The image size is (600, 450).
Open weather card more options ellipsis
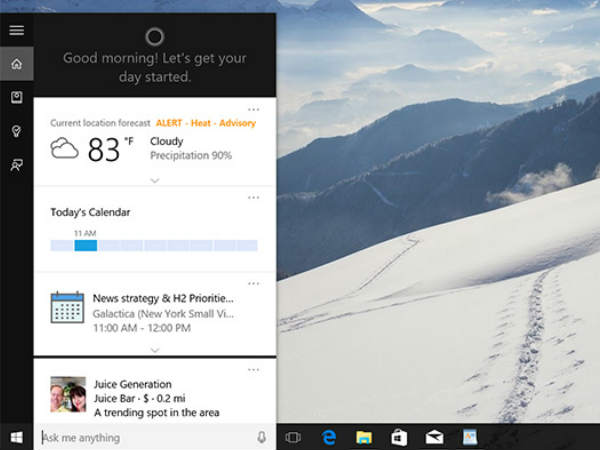pos(254,109)
